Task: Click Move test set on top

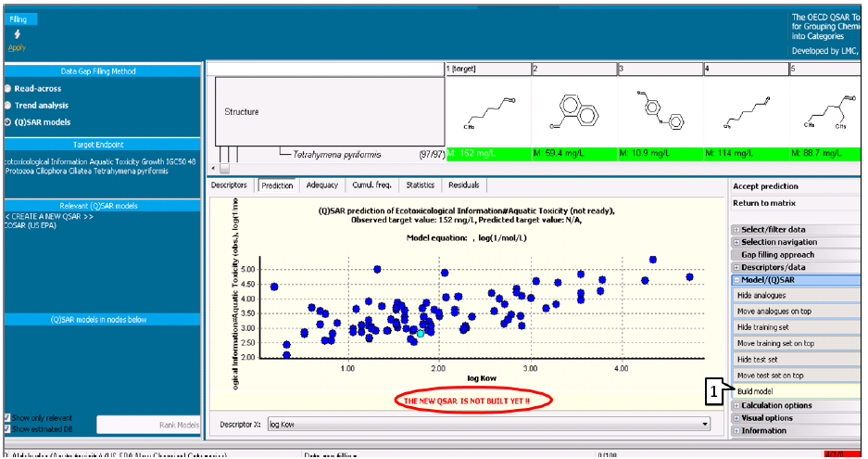Action: tap(796, 376)
